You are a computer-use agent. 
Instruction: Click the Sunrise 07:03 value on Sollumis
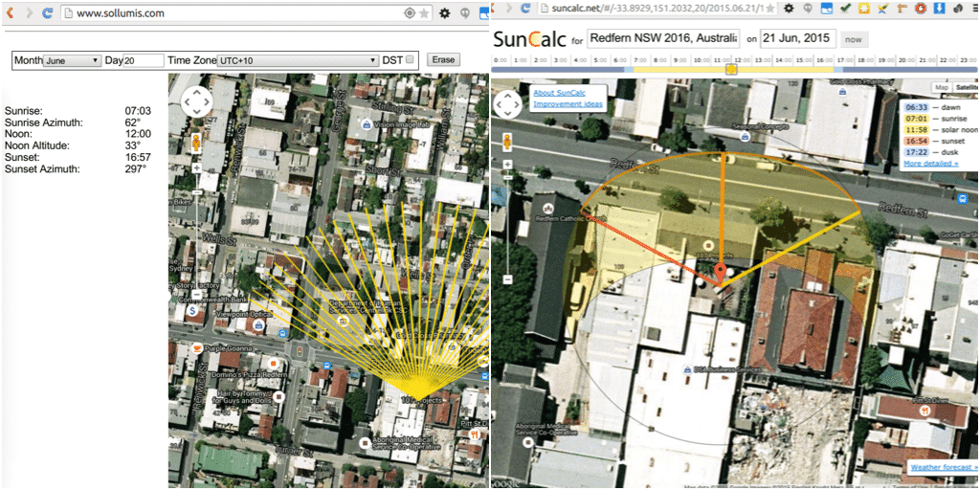pos(138,111)
